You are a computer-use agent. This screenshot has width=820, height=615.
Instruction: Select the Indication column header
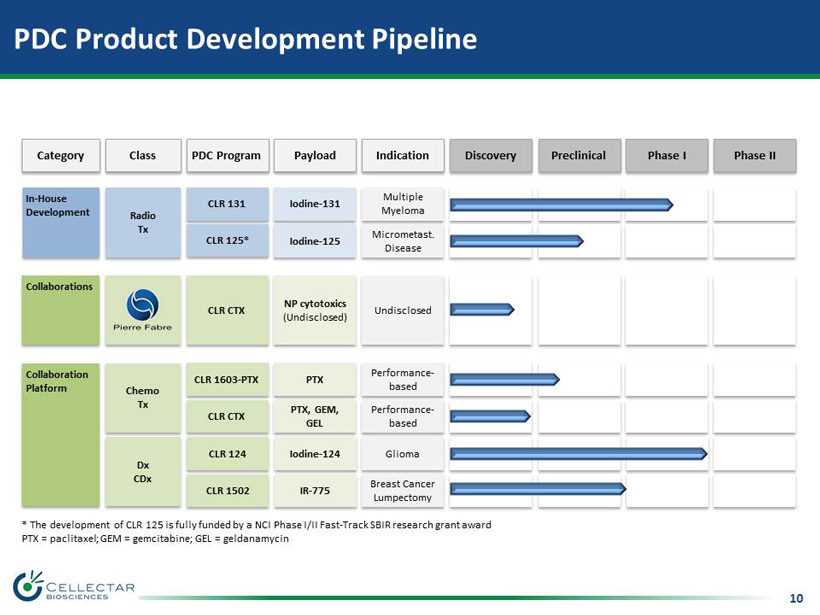(x=402, y=155)
